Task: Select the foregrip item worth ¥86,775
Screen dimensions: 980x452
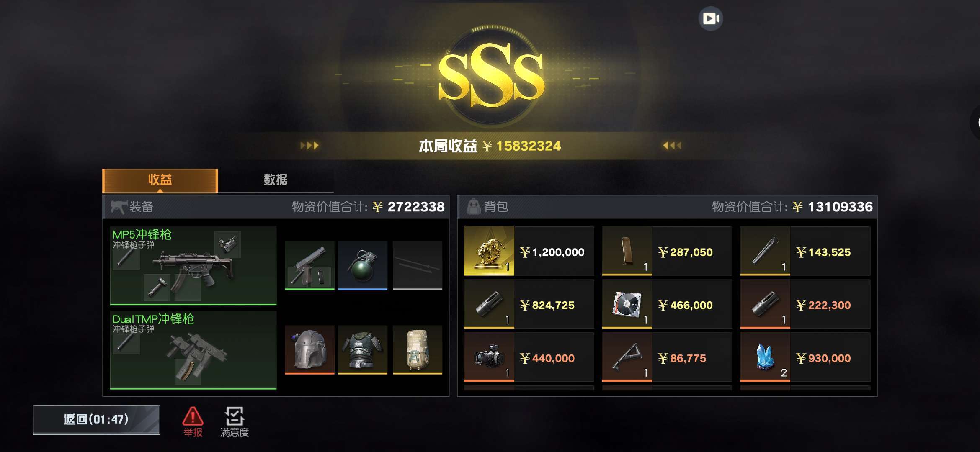Action: click(667, 357)
